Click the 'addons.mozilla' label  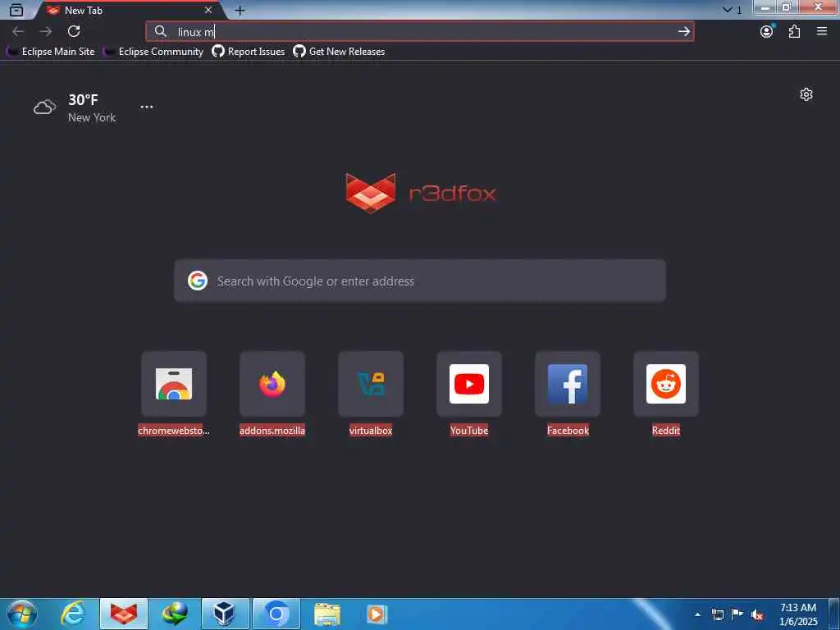(272, 430)
